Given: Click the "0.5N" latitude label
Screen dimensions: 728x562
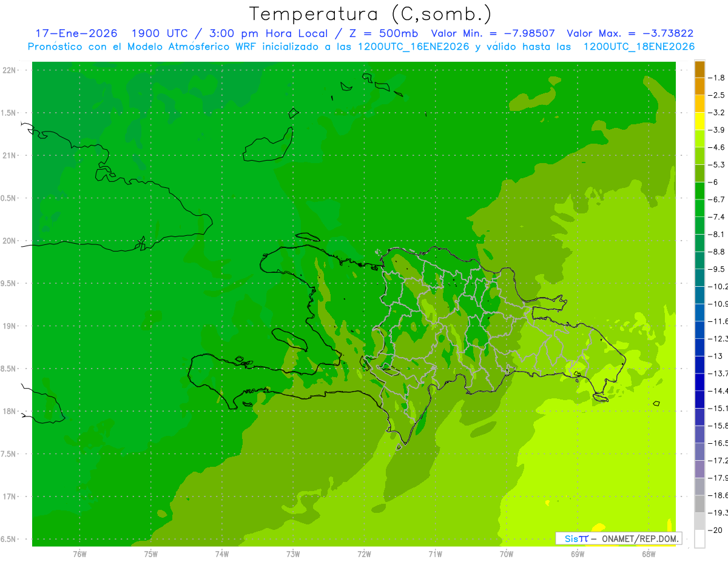Looking at the screenshot, I should 9,198.
